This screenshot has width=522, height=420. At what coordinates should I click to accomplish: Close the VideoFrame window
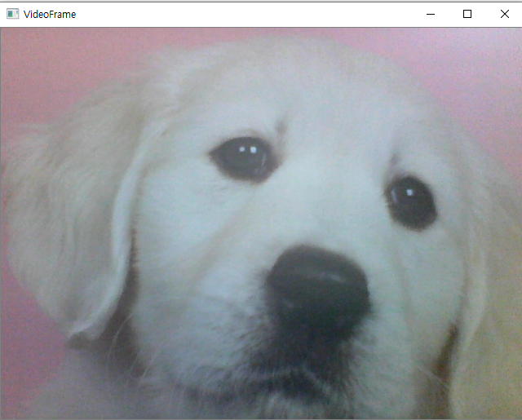click(x=504, y=14)
